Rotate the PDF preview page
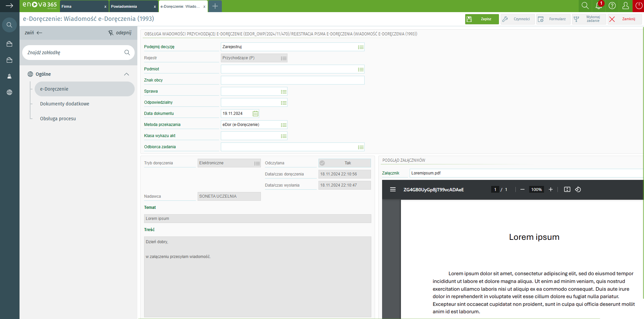 tap(578, 190)
